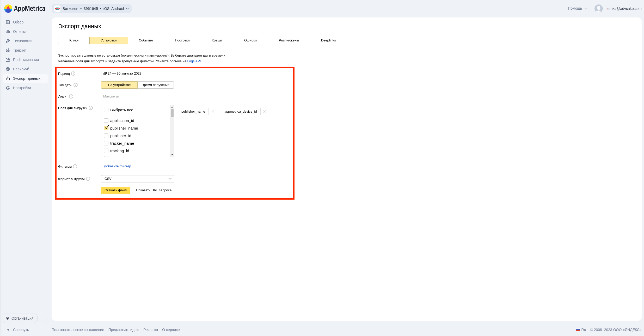Switch to the Постбеки tab

182,40
